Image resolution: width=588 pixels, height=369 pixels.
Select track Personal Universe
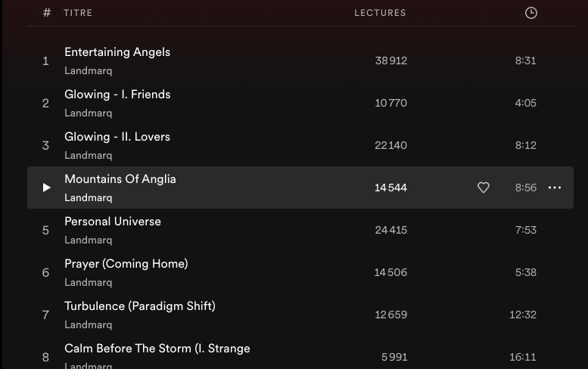[x=113, y=222]
